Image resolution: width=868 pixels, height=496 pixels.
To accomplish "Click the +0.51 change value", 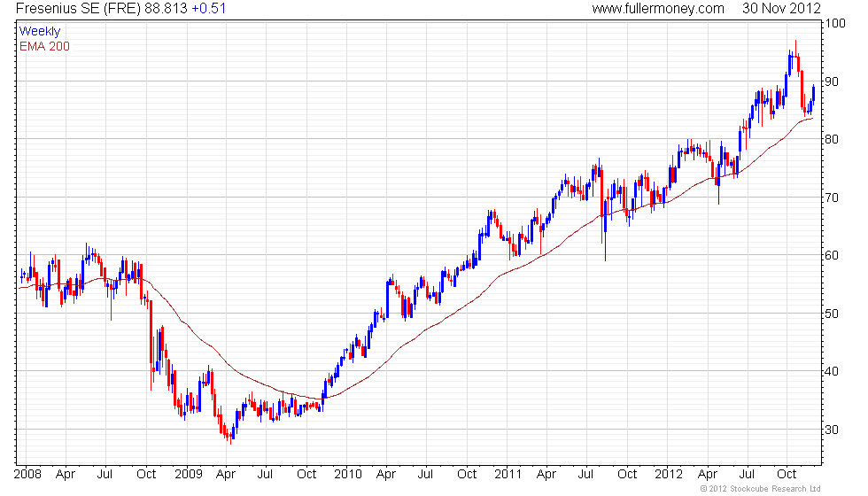I will click(x=209, y=8).
